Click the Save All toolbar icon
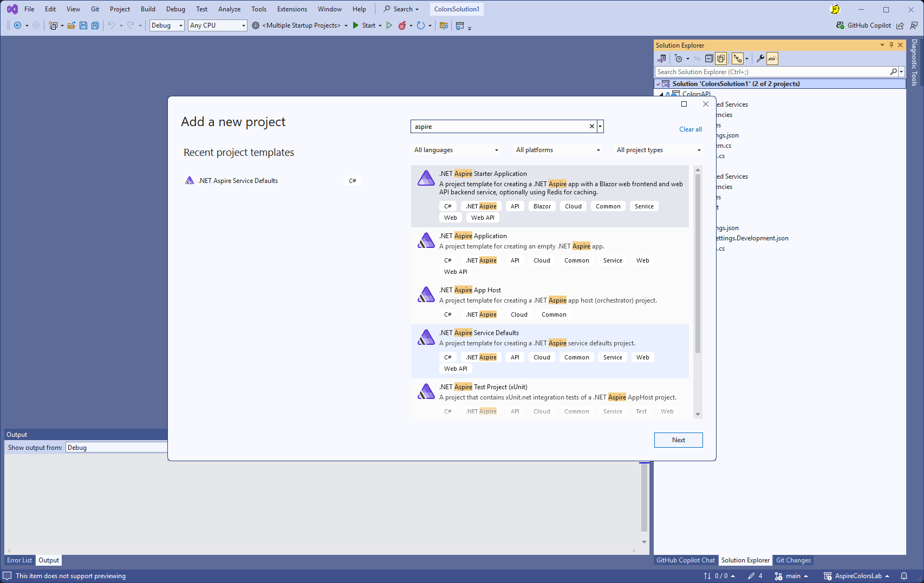924x583 pixels. point(95,25)
